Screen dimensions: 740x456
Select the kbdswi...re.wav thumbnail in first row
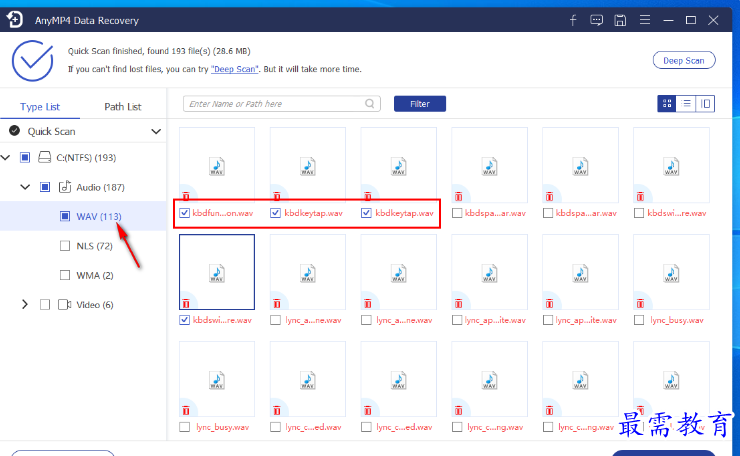point(671,165)
